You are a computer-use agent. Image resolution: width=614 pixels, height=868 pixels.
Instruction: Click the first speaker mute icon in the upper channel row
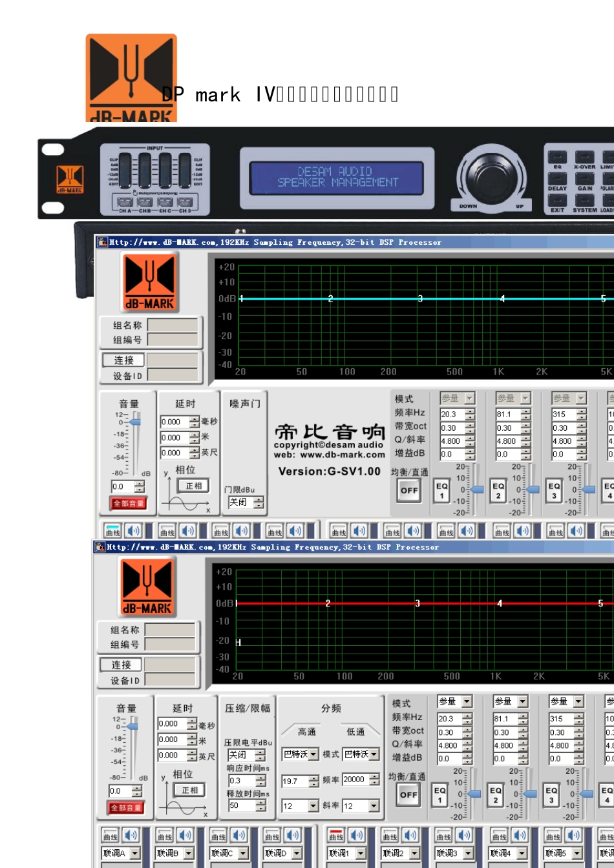point(133,531)
